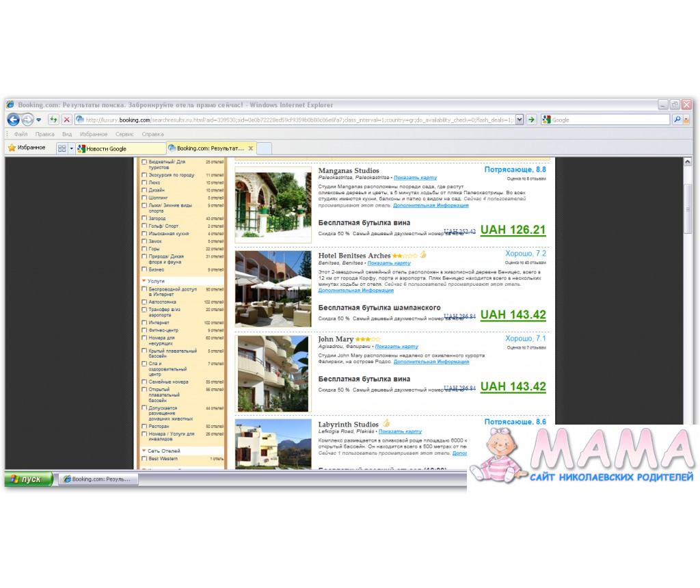This screenshot has height=588, width=700.
Task: Open Избранное favorites star button
Action: [26, 148]
